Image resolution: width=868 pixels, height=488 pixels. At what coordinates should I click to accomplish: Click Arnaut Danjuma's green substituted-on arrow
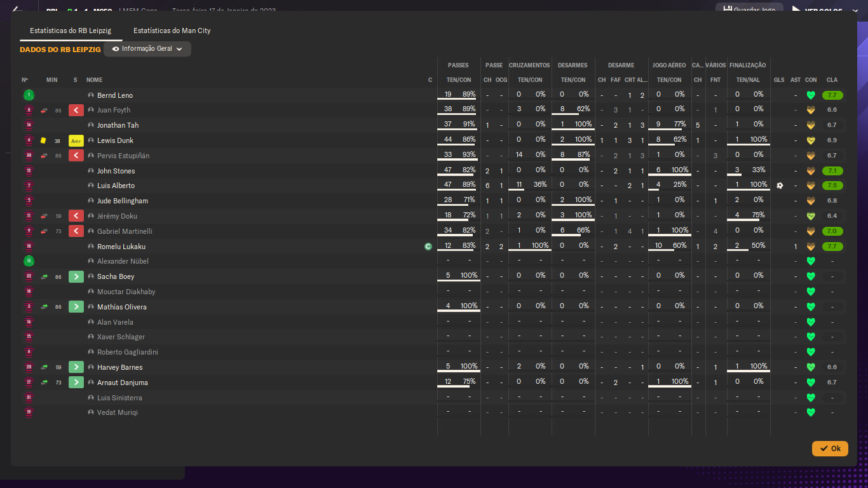76,383
